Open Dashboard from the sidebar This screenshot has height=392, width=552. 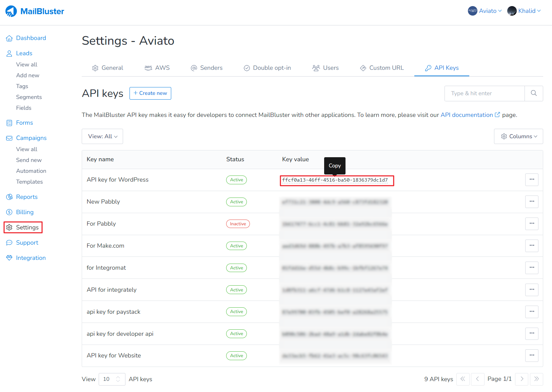click(31, 38)
